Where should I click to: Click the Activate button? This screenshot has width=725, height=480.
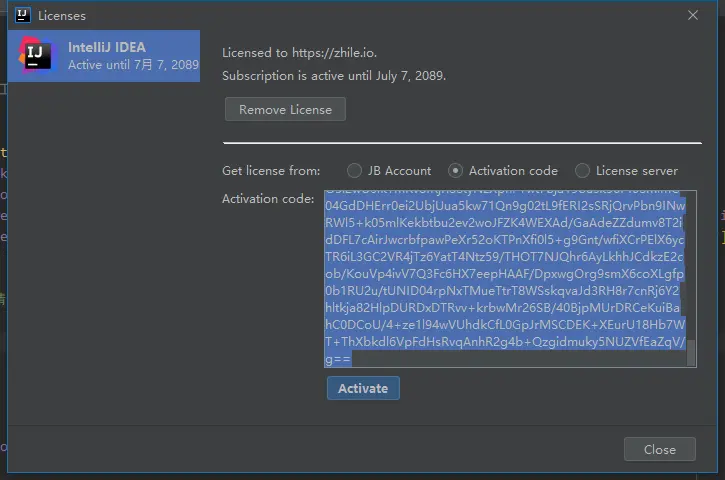pyautogui.click(x=363, y=388)
